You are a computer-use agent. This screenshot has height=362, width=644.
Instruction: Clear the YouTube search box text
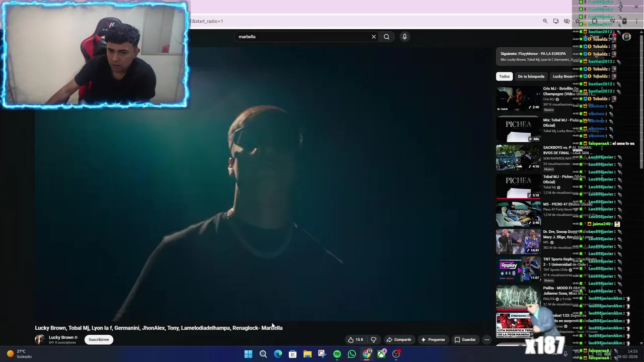(374, 37)
